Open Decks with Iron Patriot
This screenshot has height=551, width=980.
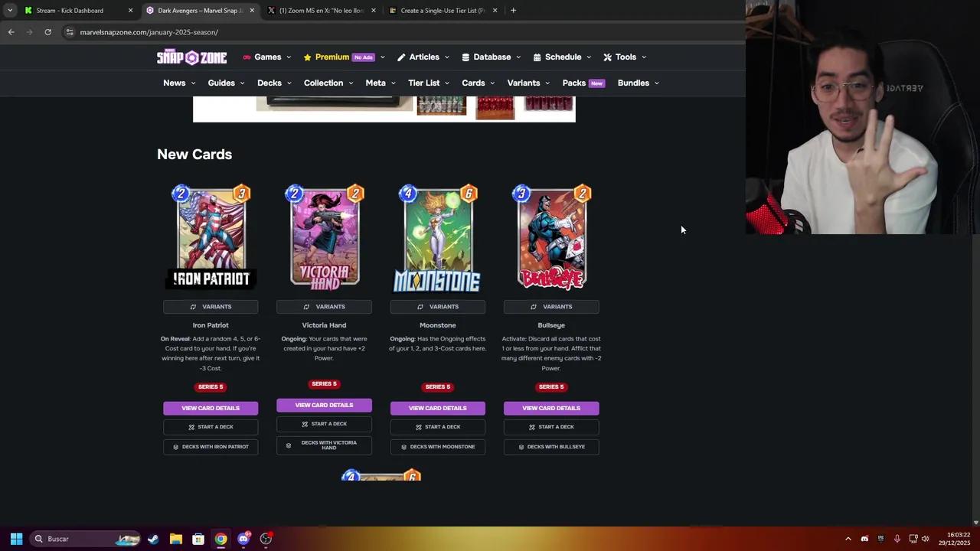(211, 447)
